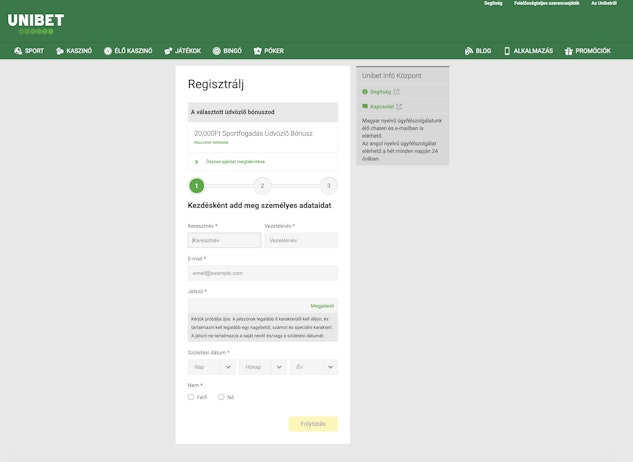Open the Év year dropdown
The height and width of the screenshot is (462, 633).
pyautogui.click(x=313, y=367)
